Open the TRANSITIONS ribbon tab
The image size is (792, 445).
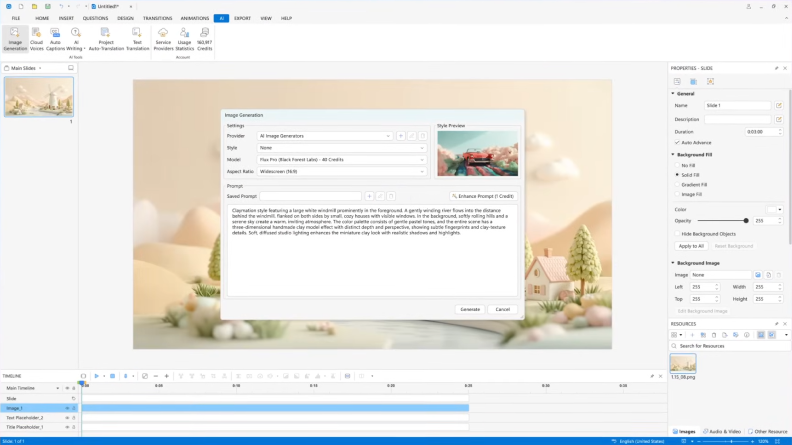(x=157, y=18)
